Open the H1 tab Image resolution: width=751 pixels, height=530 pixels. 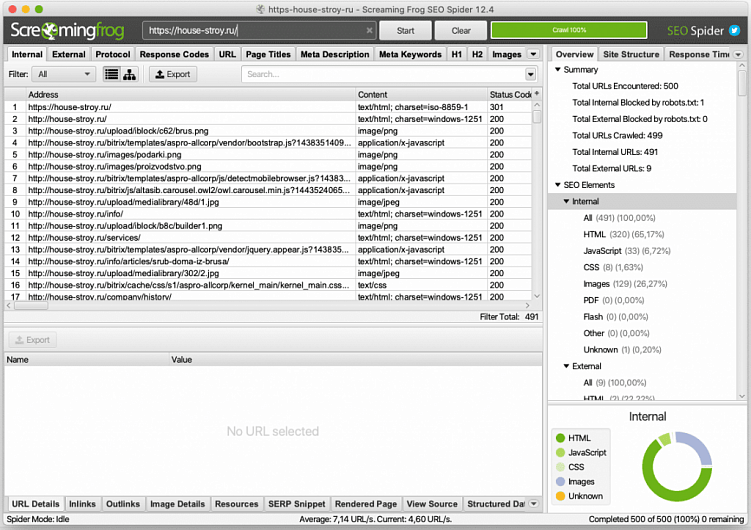456,55
